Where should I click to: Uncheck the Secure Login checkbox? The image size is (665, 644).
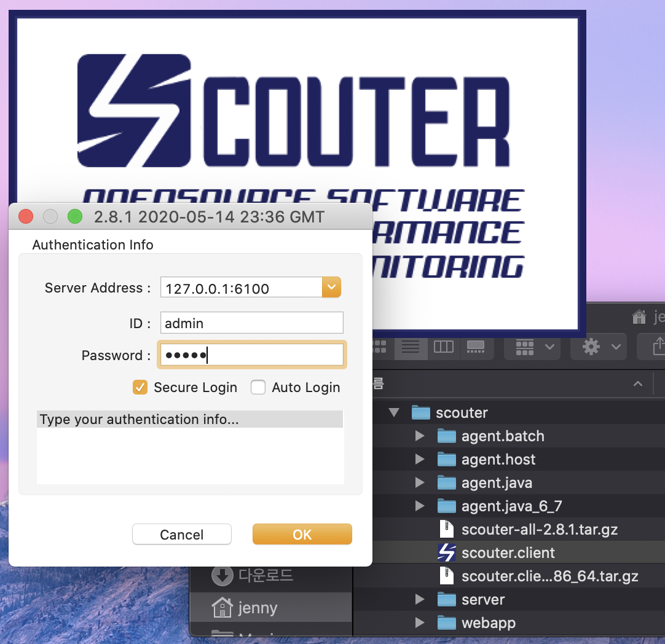pyautogui.click(x=140, y=387)
